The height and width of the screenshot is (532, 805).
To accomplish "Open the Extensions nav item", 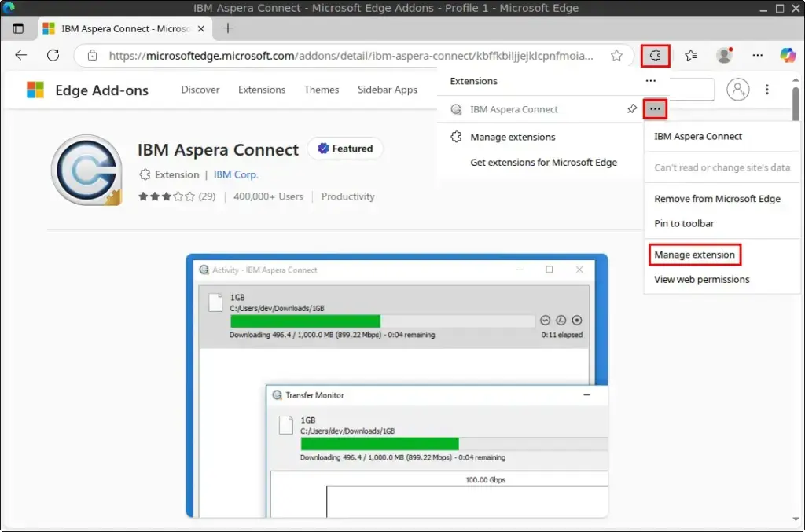I will [x=262, y=90].
